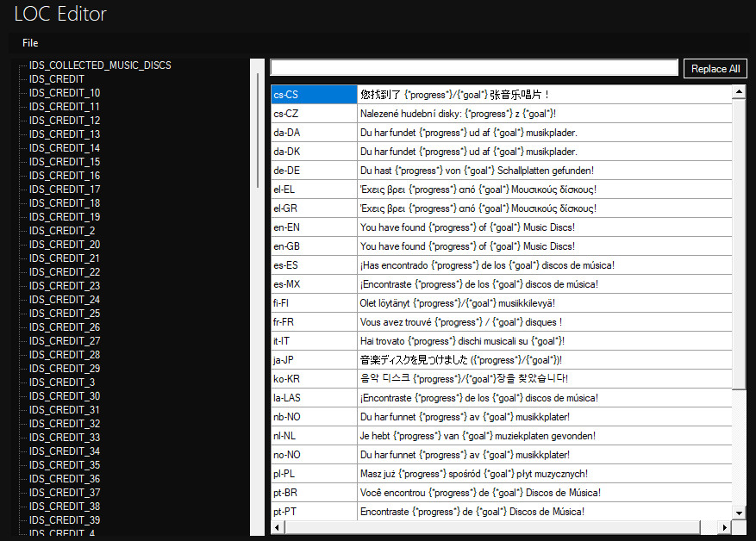
Task: Select IDS_CREDIT in the left panel
Action: point(55,78)
